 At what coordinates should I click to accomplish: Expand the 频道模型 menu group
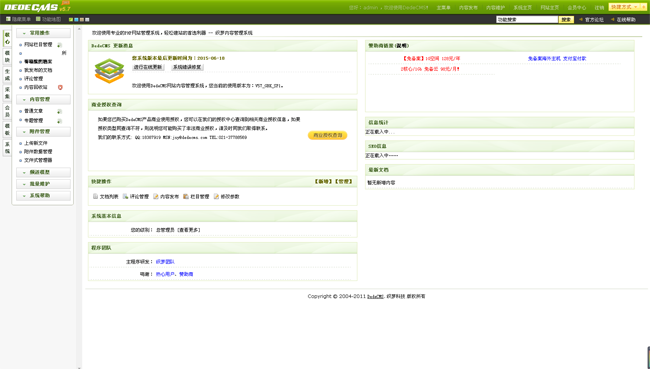pos(43,172)
